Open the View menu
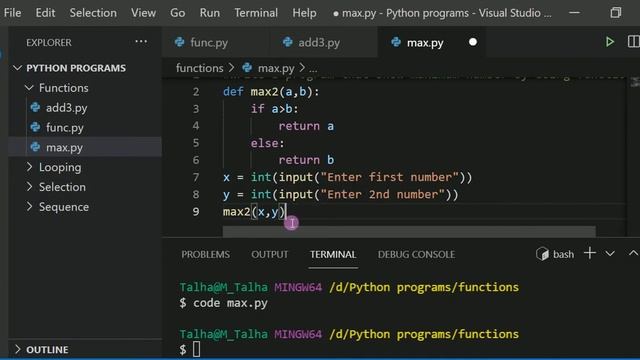 [x=143, y=13]
